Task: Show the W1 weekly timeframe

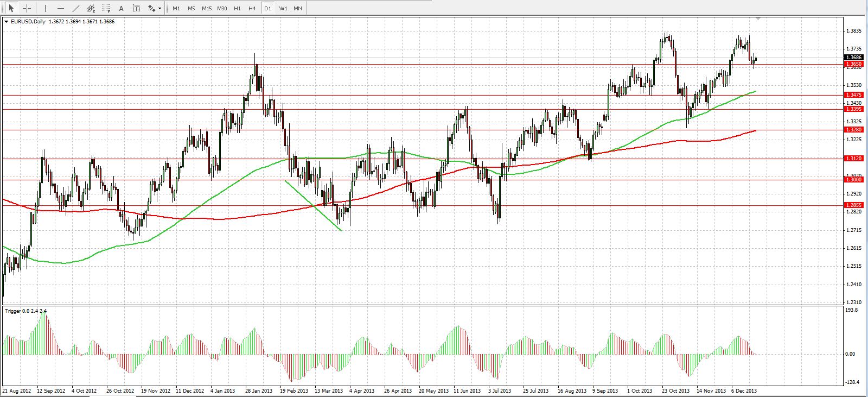Action: point(283,8)
